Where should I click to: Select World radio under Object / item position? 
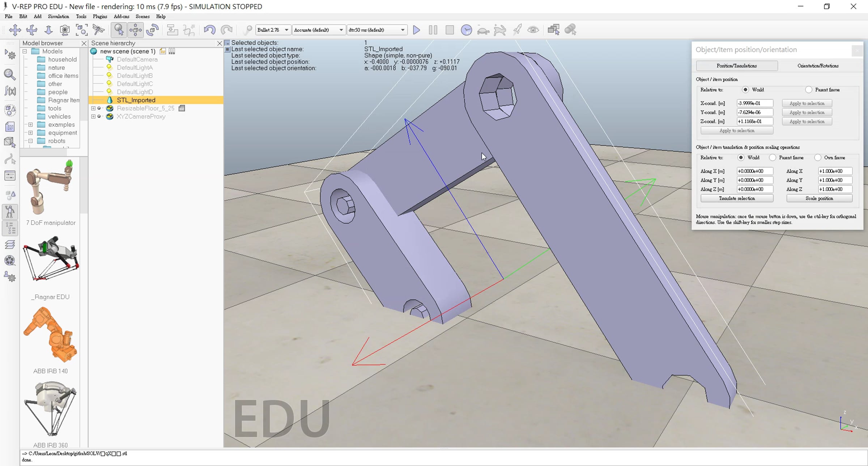(745, 90)
